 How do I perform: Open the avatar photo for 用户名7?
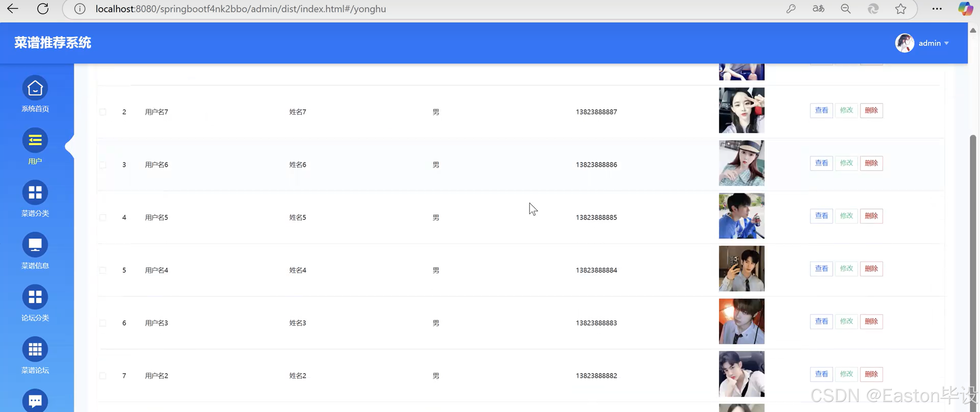741,110
